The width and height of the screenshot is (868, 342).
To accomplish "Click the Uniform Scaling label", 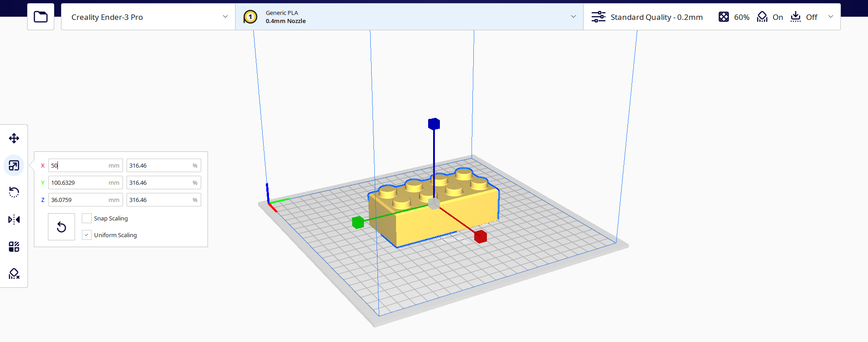I will [x=115, y=235].
